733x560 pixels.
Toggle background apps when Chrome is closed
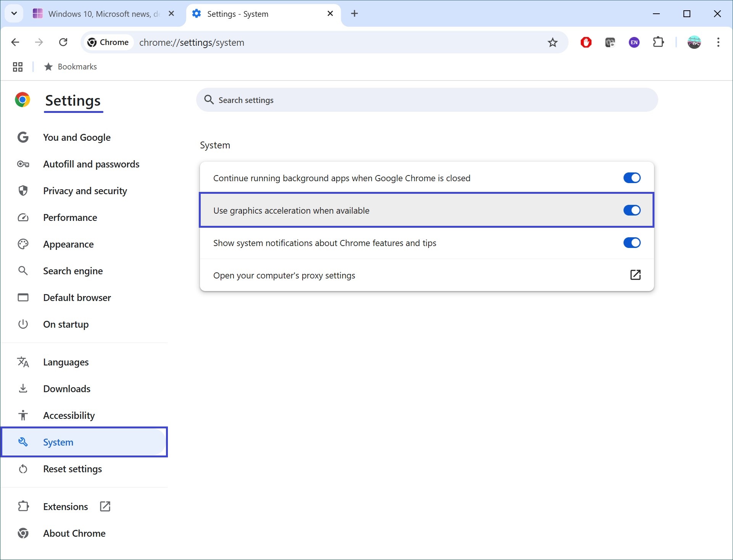coord(632,178)
